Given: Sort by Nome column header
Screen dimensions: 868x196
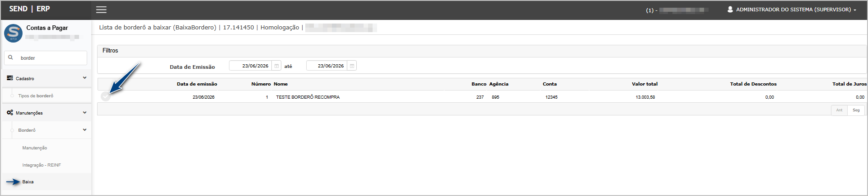Looking at the screenshot, I should [x=280, y=84].
